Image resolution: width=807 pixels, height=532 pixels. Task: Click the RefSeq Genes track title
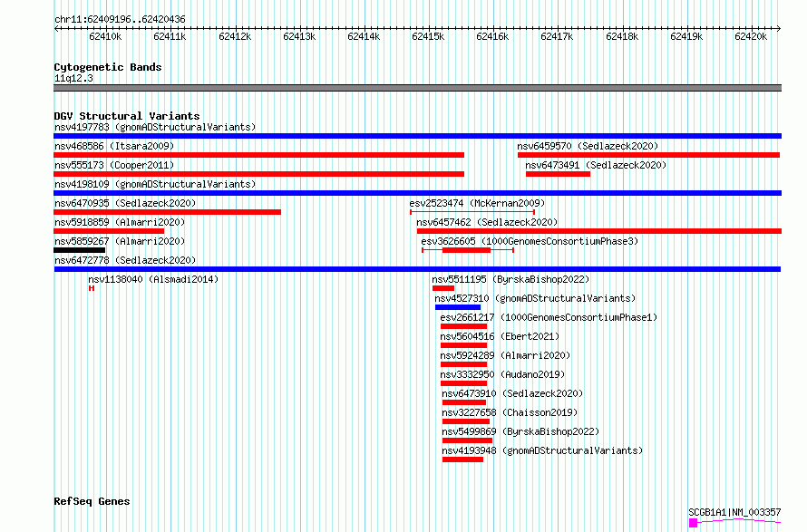tap(92, 501)
